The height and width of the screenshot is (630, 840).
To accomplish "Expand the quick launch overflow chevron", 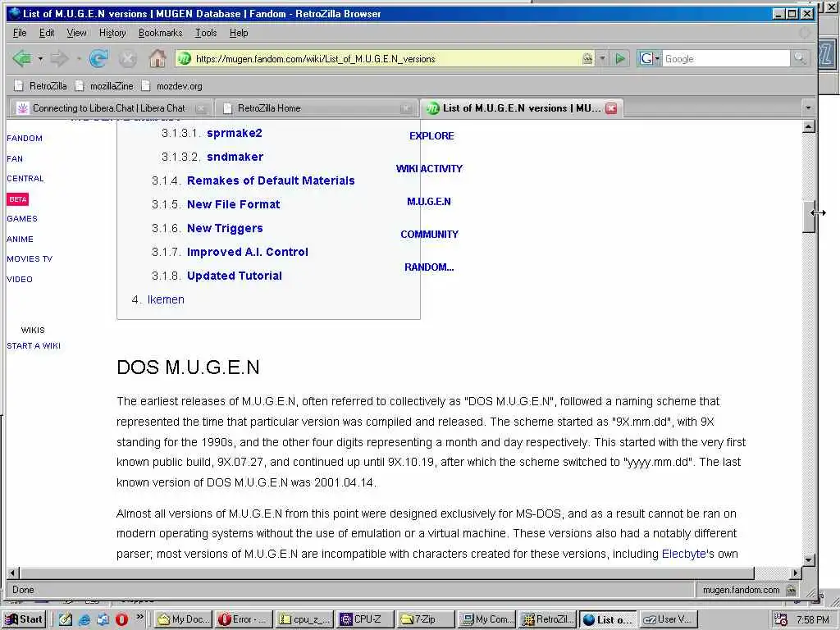I will pyautogui.click(x=139, y=617).
